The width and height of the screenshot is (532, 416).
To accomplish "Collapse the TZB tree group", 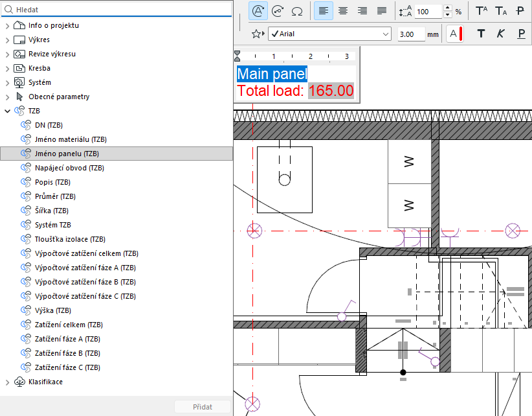I will 8,111.
